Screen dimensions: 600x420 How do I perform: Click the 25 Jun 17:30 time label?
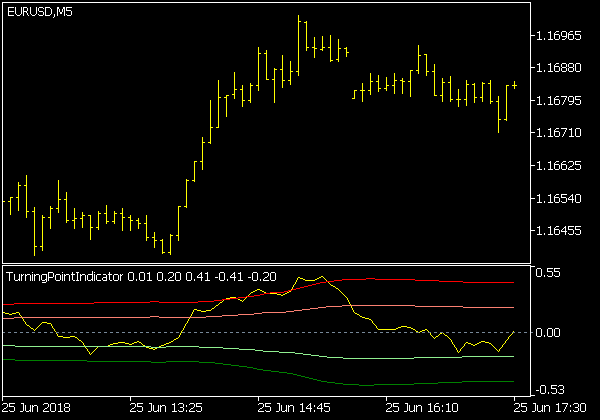[555, 408]
